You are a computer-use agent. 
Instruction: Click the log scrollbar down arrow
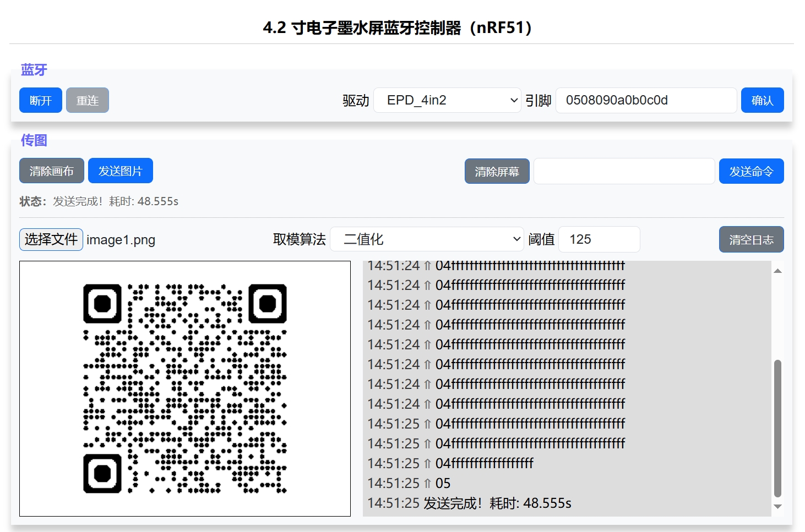click(777, 507)
